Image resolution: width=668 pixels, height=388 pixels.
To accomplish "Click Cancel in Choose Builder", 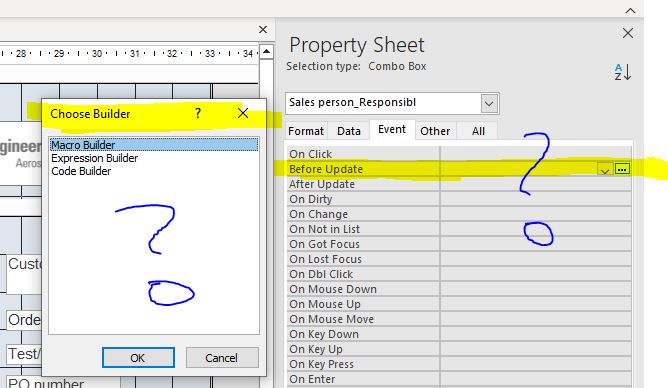I will click(x=222, y=358).
